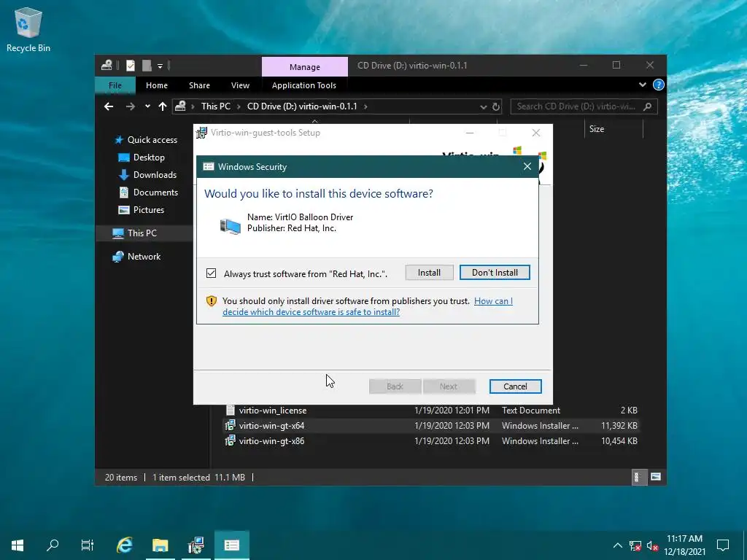Open the Recycle Bin desktop icon
The width and height of the screenshot is (747, 560).
coord(28,29)
